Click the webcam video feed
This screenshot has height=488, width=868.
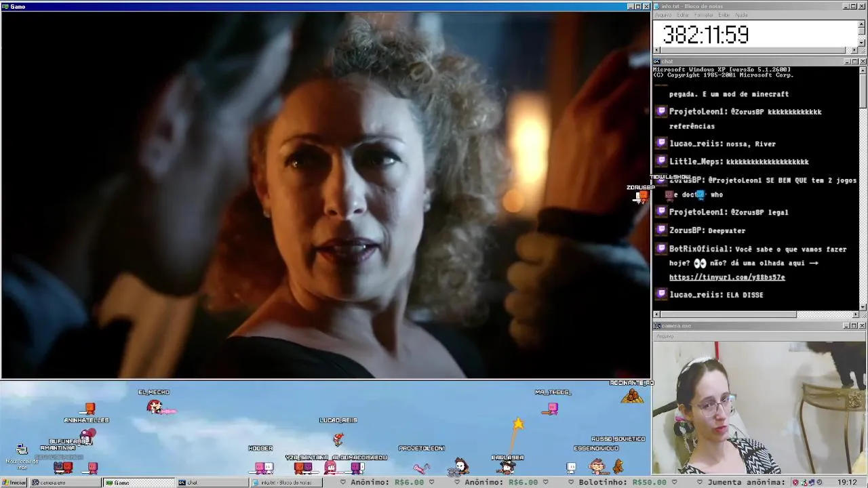click(759, 407)
